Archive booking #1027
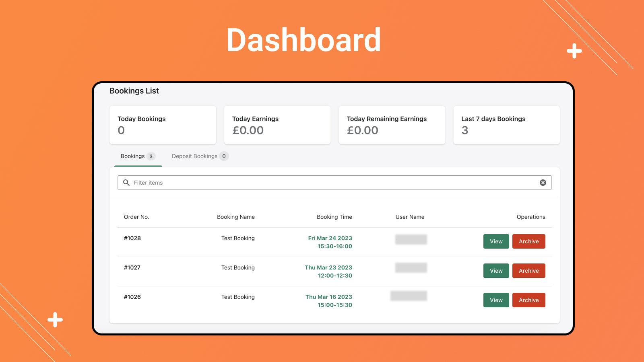 [x=528, y=271]
